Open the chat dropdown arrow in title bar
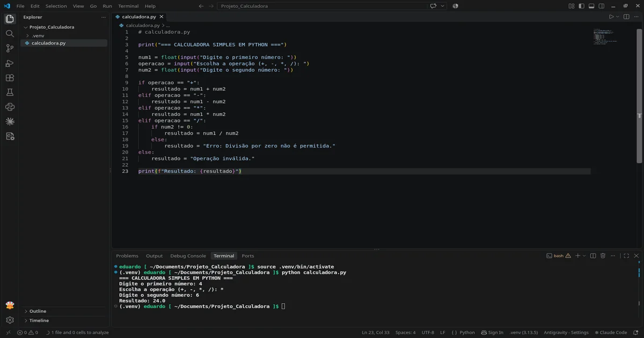This screenshot has height=338, width=644. point(443,6)
